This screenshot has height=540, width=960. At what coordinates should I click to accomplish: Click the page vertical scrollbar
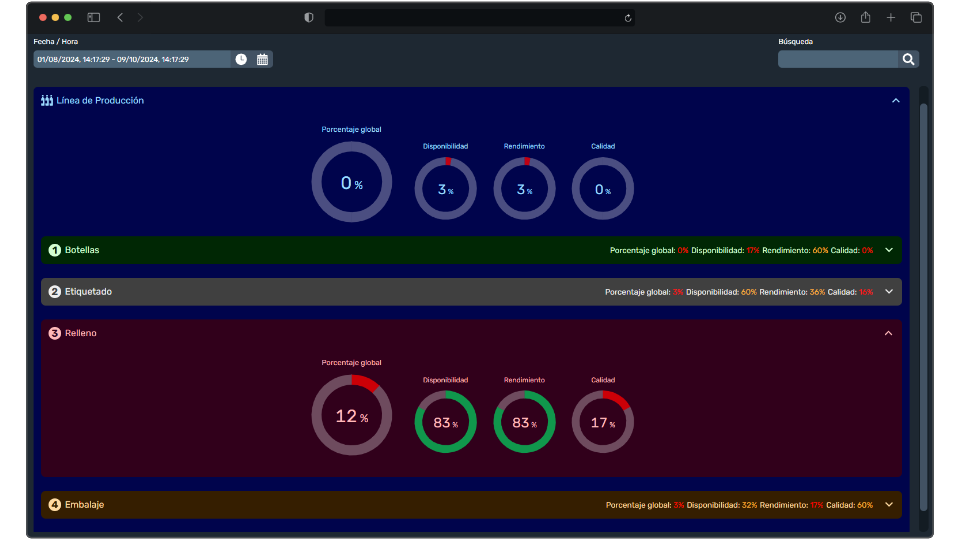tap(923, 300)
